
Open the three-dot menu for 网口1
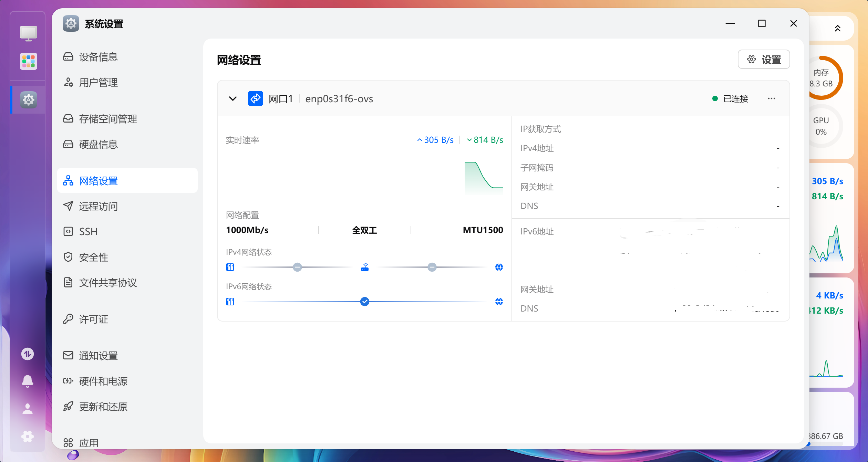pos(771,99)
